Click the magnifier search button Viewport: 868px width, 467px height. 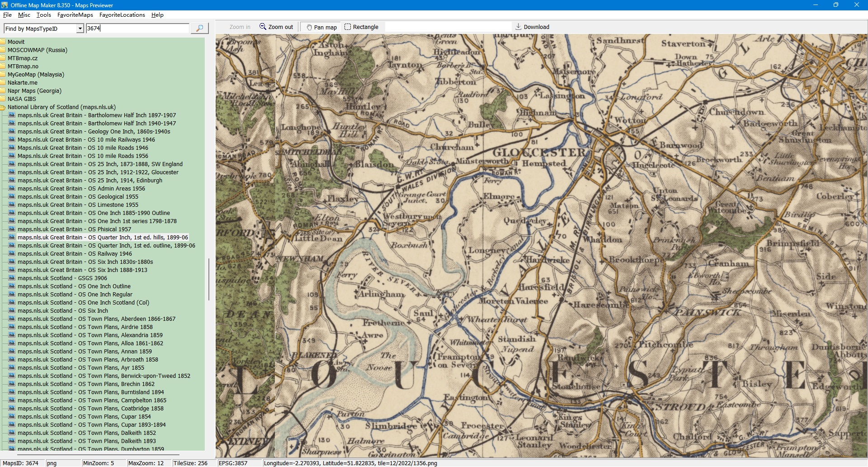pos(199,28)
